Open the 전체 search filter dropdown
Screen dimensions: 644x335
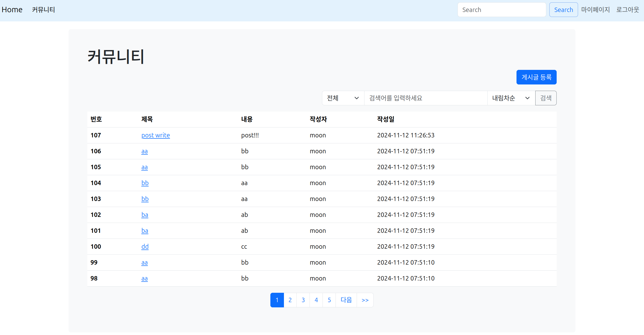tap(343, 98)
